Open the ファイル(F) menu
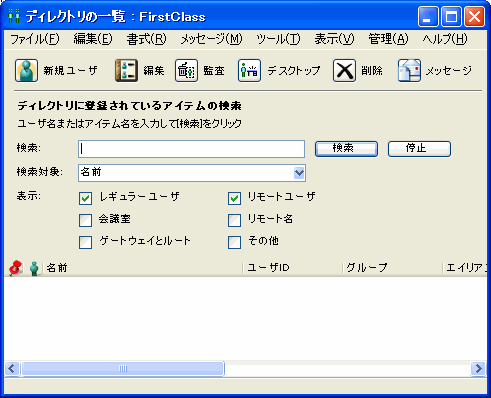Screen dimensions: 491x398 pyautogui.click(x=35, y=39)
